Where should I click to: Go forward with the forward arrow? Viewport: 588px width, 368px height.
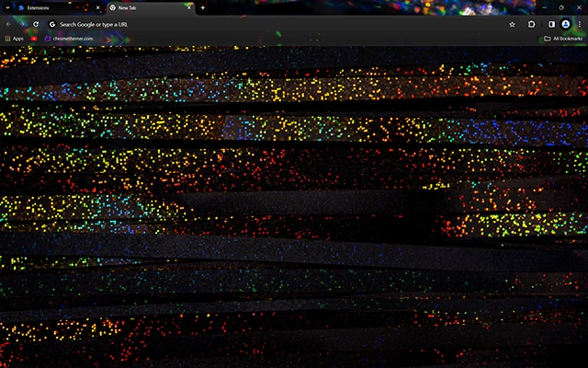(22, 25)
